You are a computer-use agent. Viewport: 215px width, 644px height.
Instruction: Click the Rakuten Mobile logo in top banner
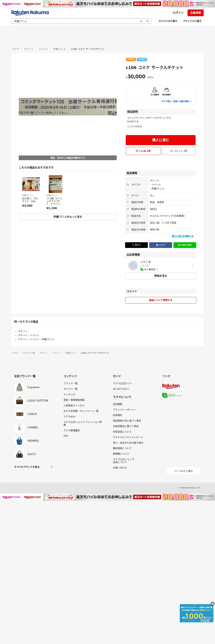(x=11, y=4)
